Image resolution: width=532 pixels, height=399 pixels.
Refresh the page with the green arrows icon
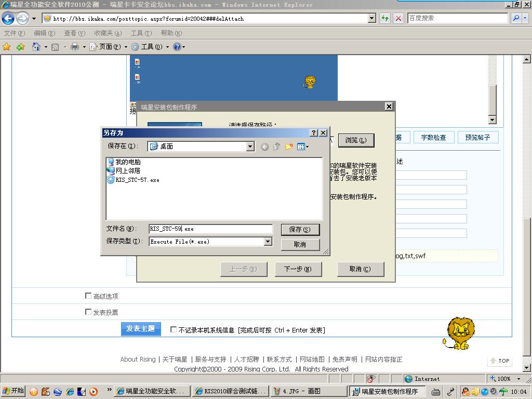[385, 18]
